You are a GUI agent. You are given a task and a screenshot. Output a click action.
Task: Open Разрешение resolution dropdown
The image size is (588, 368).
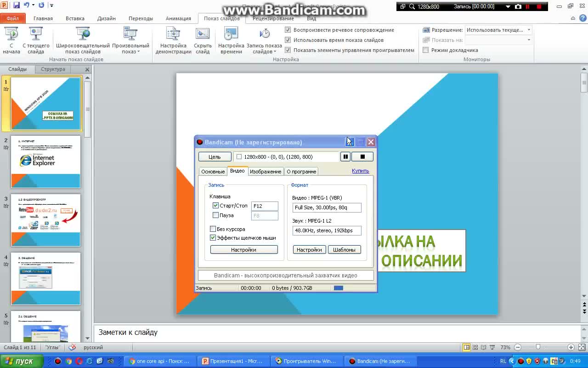pyautogui.click(x=529, y=30)
